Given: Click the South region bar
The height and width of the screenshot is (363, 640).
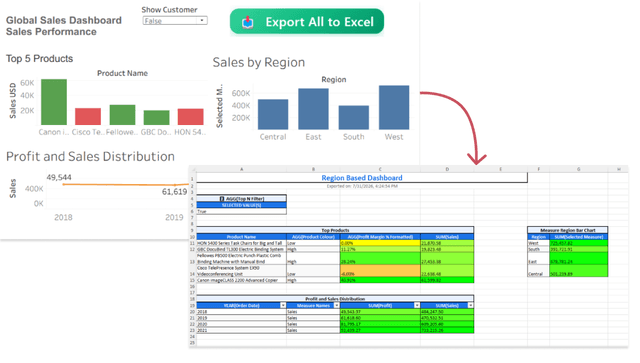Looking at the screenshot, I should tap(354, 118).
